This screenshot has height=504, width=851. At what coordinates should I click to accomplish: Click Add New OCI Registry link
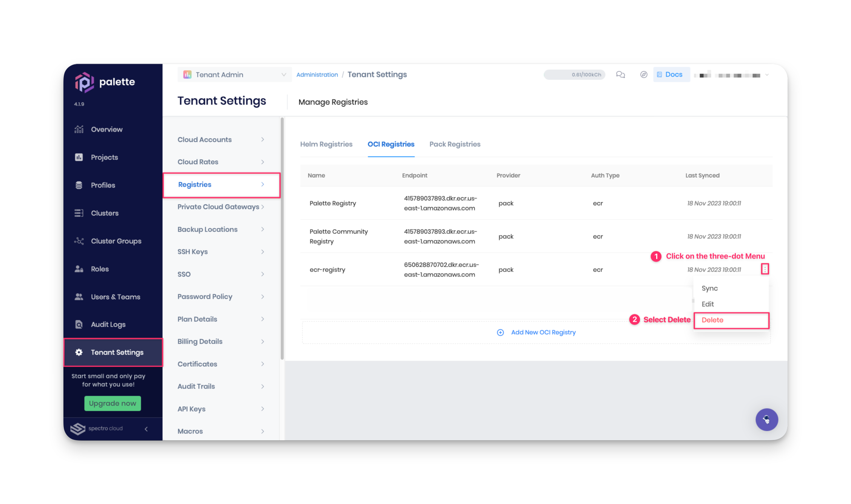click(x=543, y=332)
